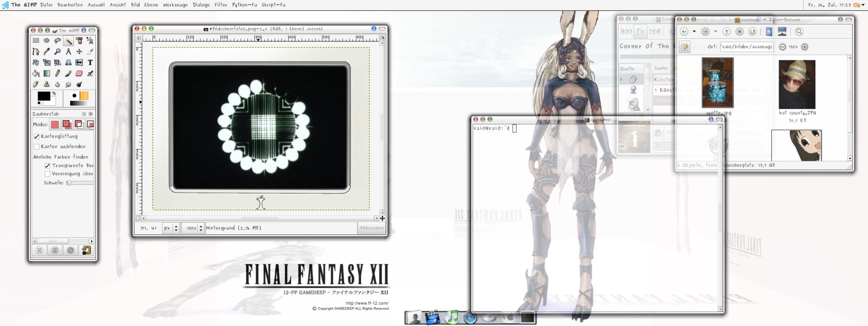Select the Flip tool

(x=79, y=62)
